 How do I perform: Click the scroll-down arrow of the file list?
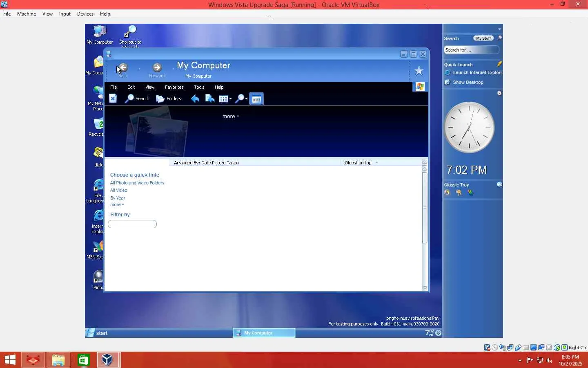[x=425, y=288]
